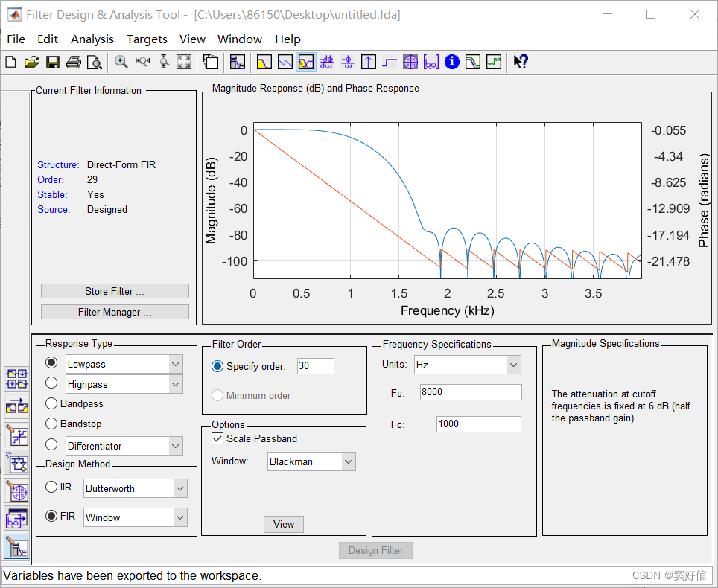Enable the Minimum order option
The width and height of the screenshot is (718, 588).
217,394
